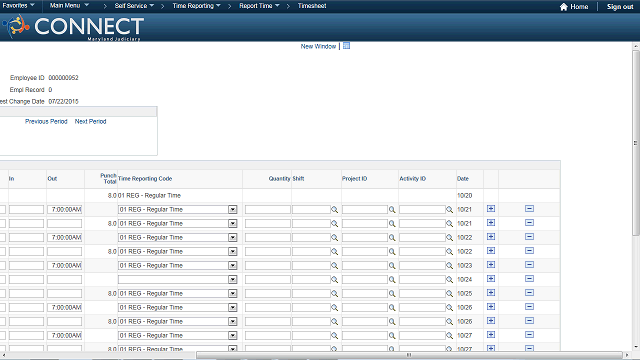The height and width of the screenshot is (360, 640).
Task: Open the grid icon next to New Window
Action: pos(346,46)
